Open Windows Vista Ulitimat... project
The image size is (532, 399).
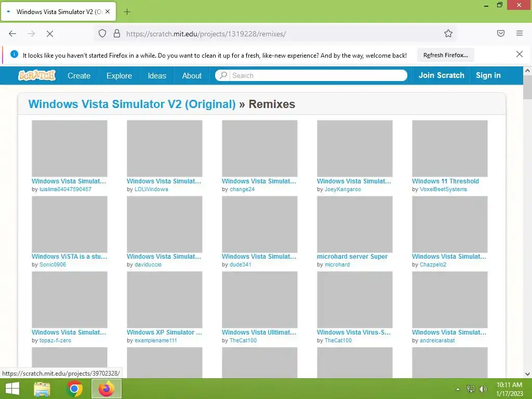(259, 332)
